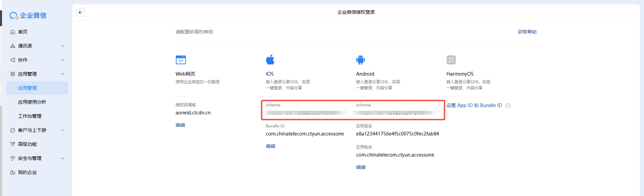644x196 pixels.
Task: Click the HarmonyOS platform icon
Action: [451, 60]
